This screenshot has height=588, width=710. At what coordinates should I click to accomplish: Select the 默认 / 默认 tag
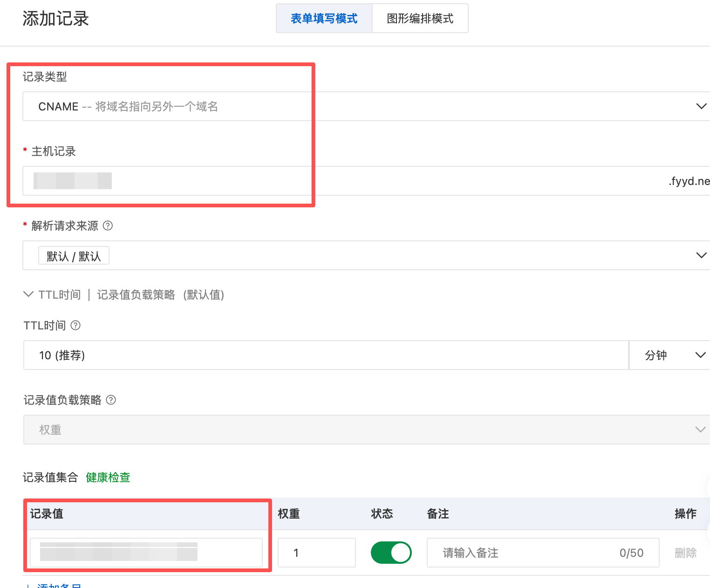pyautogui.click(x=74, y=256)
